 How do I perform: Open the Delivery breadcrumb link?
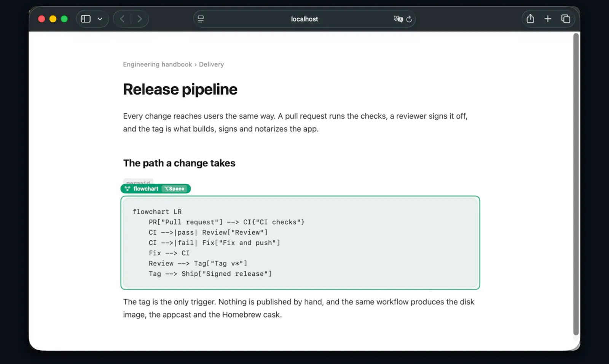(x=211, y=64)
